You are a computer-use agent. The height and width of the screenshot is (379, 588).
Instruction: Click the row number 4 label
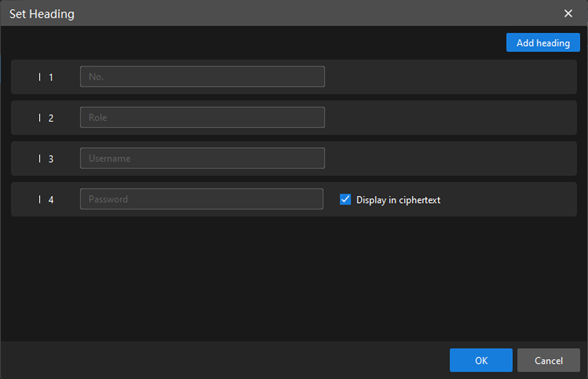(51, 200)
